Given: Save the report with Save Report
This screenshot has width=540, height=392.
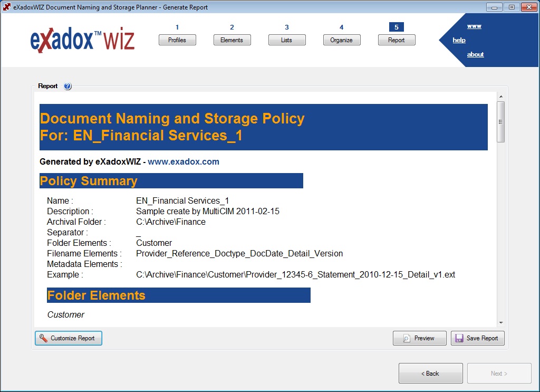Looking at the screenshot, I should [x=477, y=338].
